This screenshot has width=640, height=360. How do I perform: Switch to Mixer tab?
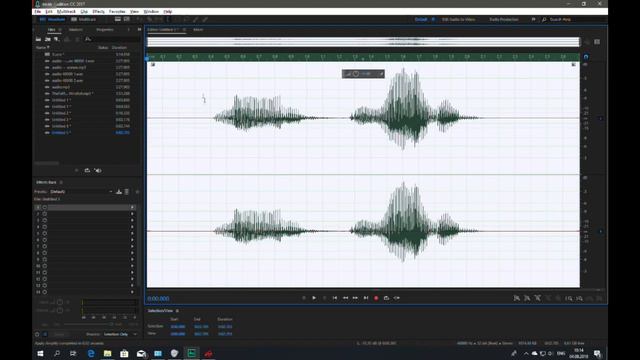pos(198,29)
